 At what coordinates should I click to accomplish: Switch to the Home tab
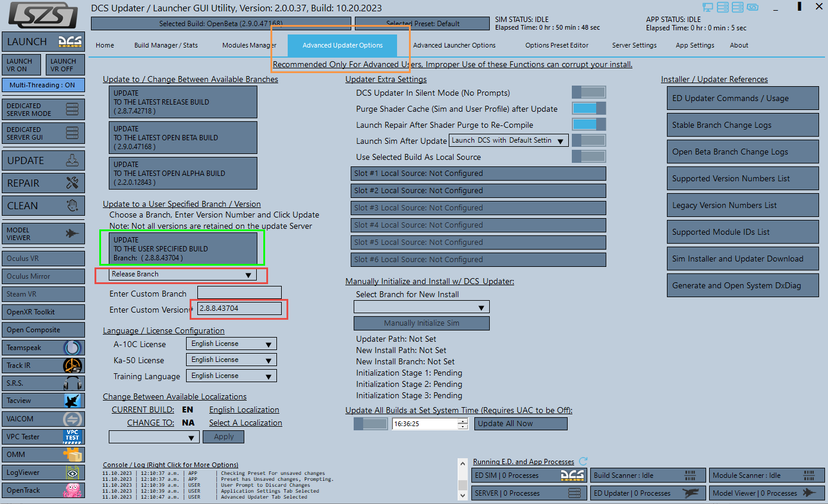click(x=105, y=45)
